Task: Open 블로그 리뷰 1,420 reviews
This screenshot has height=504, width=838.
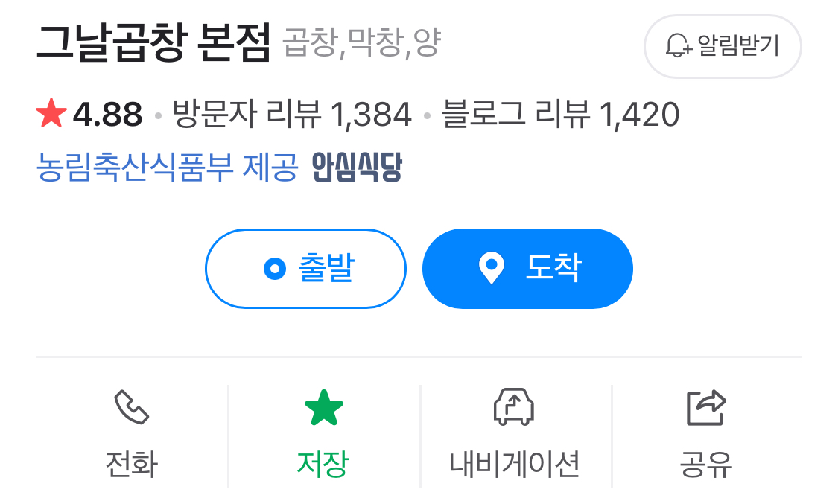Action: (x=561, y=114)
